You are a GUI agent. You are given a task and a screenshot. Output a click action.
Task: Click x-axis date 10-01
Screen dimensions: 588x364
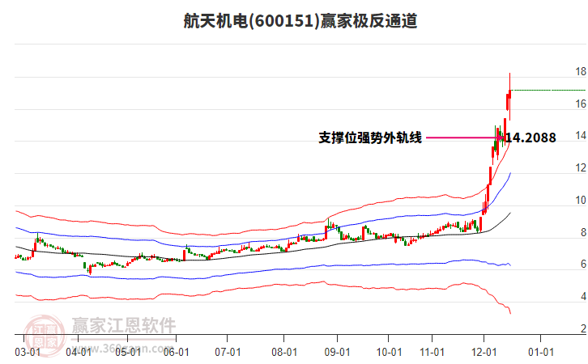point(389,353)
